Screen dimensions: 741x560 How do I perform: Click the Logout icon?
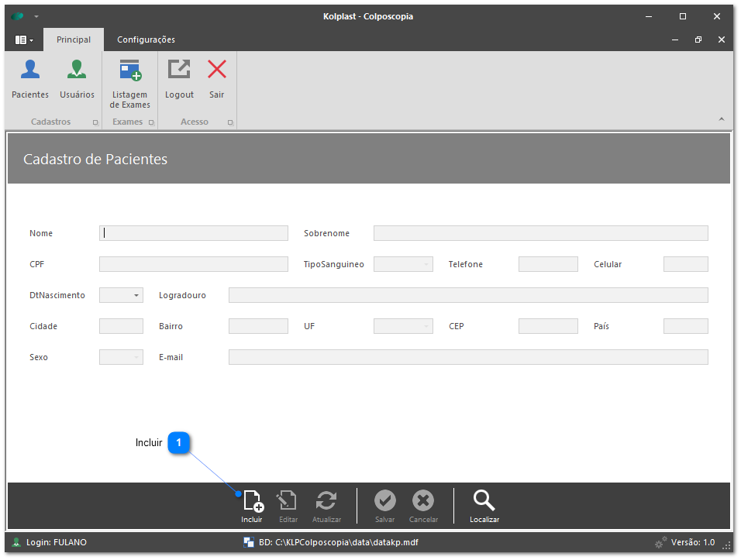pos(179,77)
